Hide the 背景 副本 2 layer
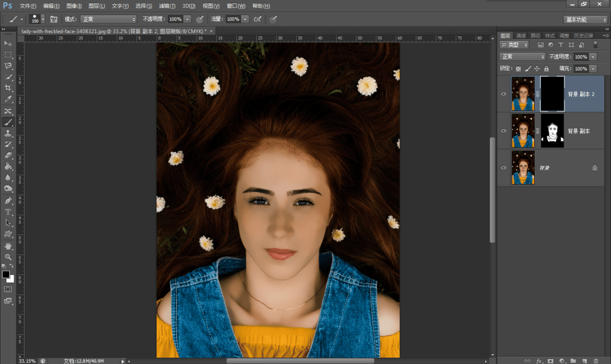This screenshot has width=611, height=364. coord(504,94)
